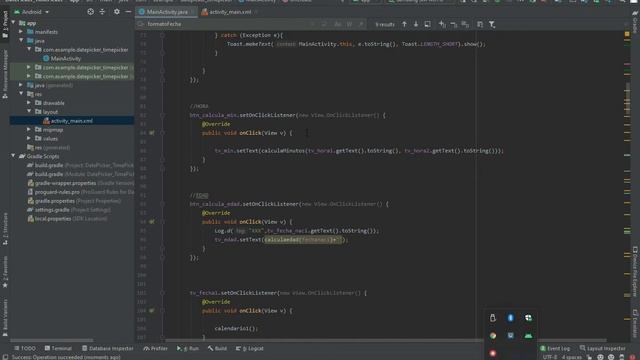Expand the drawable folder
Image resolution: width=640 pixels, height=360 pixels.
point(29,103)
